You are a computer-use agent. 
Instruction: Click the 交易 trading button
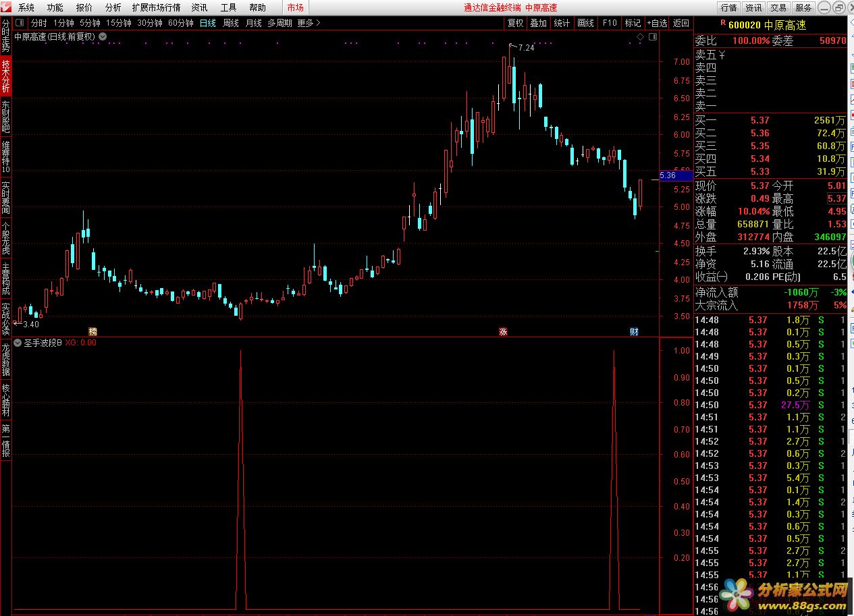[x=778, y=7]
